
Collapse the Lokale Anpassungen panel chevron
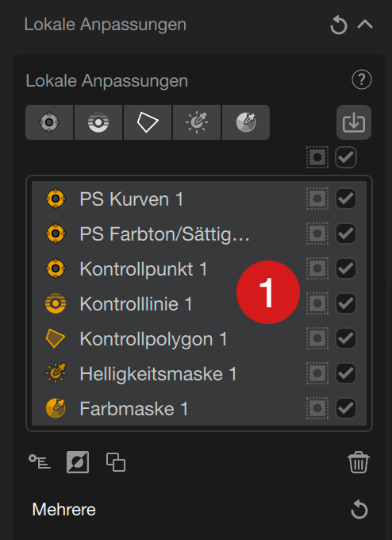[365, 25]
